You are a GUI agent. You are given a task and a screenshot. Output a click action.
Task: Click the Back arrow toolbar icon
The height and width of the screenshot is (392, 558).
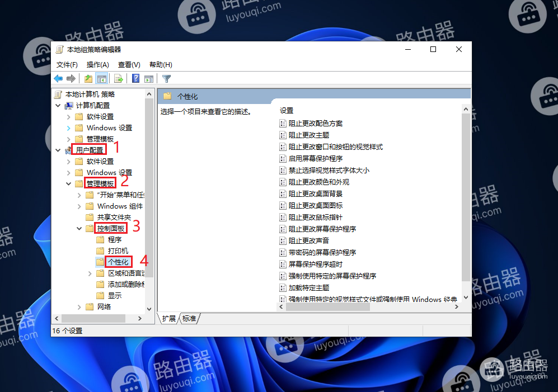pos(58,79)
